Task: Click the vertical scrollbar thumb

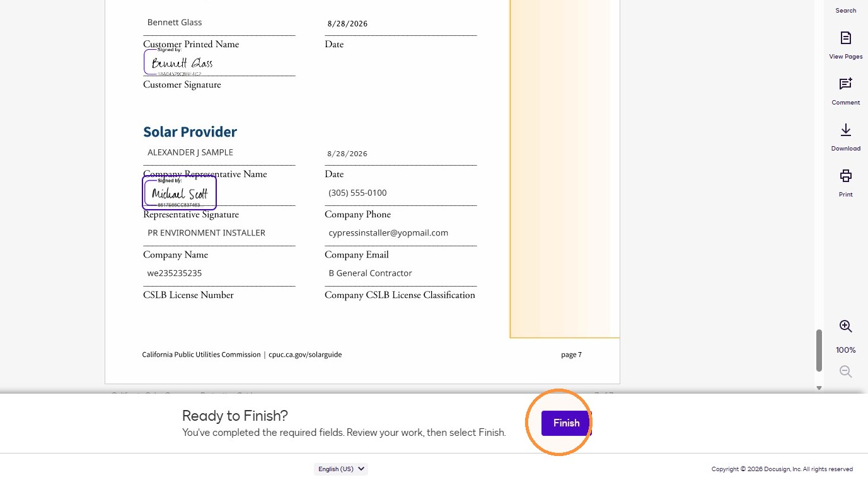Action: [x=819, y=350]
